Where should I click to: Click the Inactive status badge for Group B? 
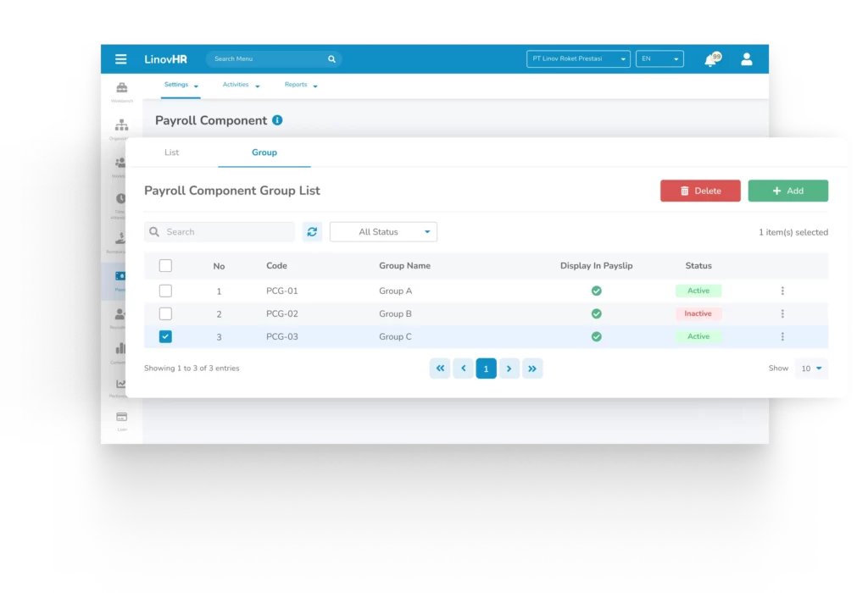click(698, 313)
